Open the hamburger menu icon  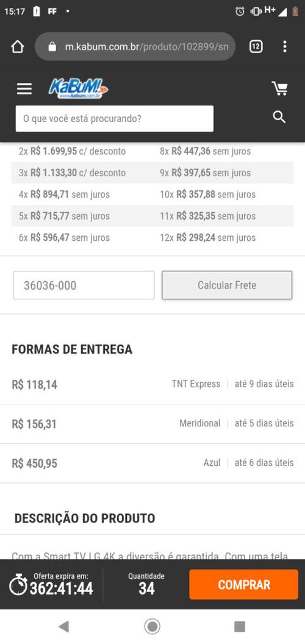(24, 88)
